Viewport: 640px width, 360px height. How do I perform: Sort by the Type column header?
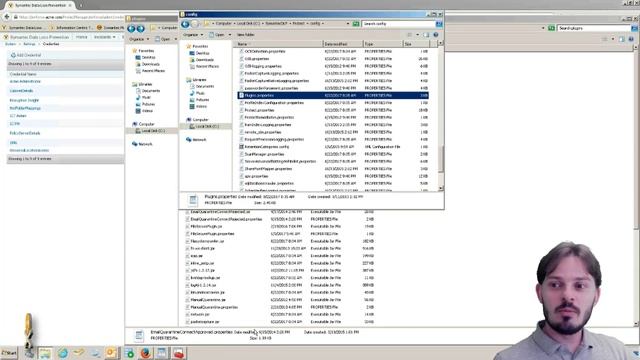[x=383, y=44]
